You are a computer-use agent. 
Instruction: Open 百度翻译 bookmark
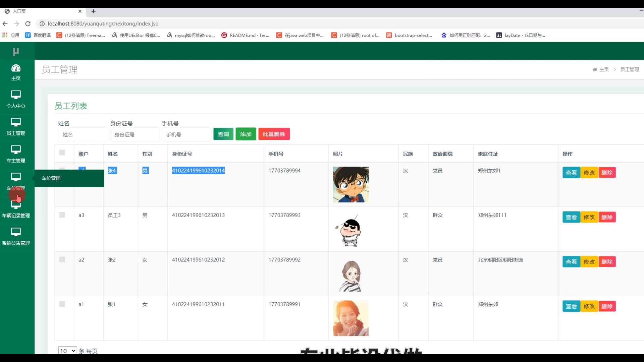(x=38, y=35)
